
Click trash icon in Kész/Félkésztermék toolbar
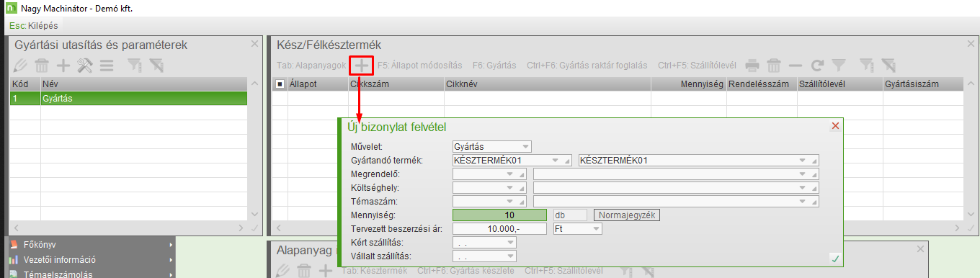click(774, 66)
